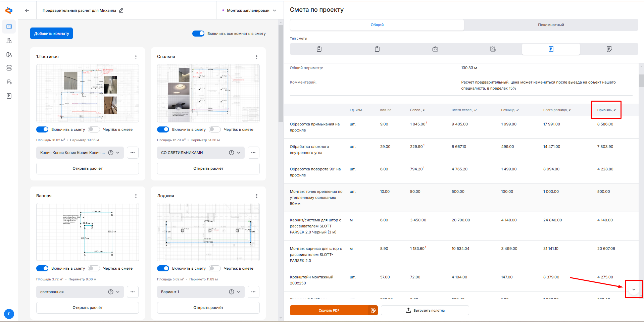Image resolution: width=644 pixels, height=322 pixels.
Task: Select the ruble estimate type icon
Action: pyautogui.click(x=551, y=49)
